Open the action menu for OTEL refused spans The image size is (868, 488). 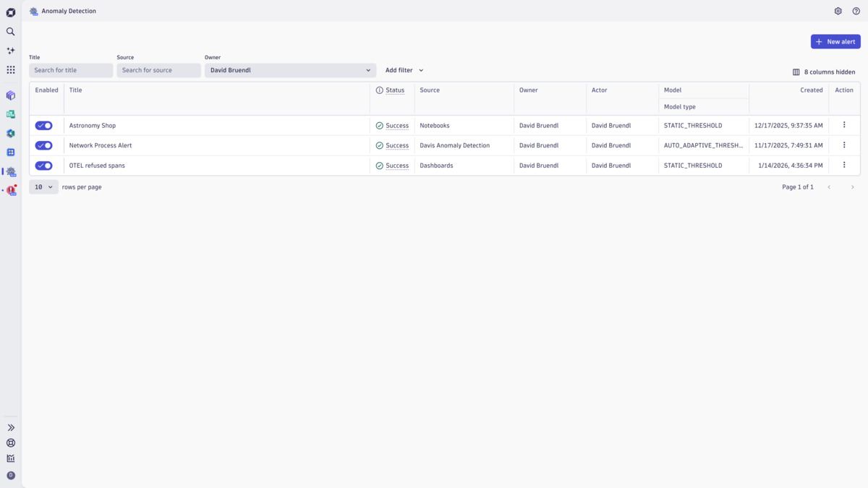click(843, 165)
